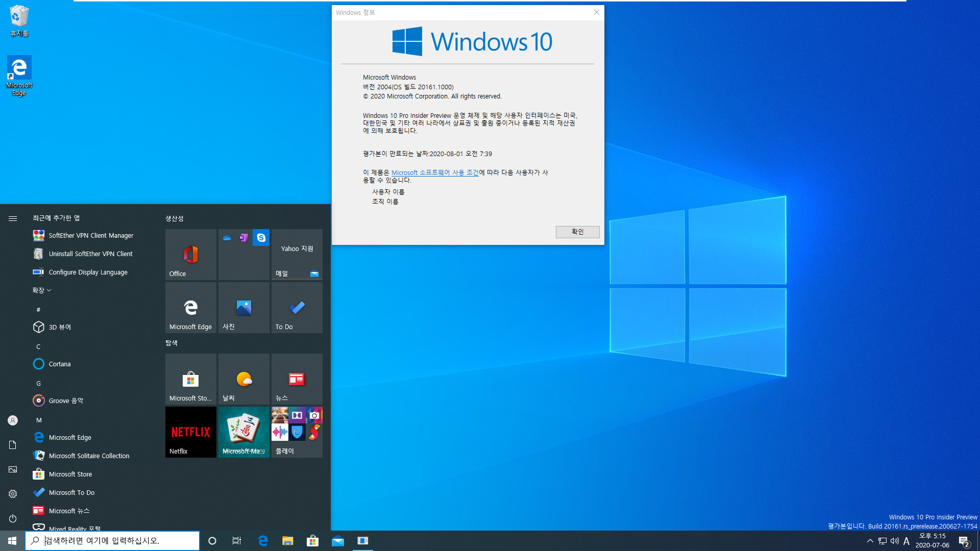Image resolution: width=980 pixels, height=551 pixels.
Task: Open the Play (플레이) folder tile
Action: (297, 432)
